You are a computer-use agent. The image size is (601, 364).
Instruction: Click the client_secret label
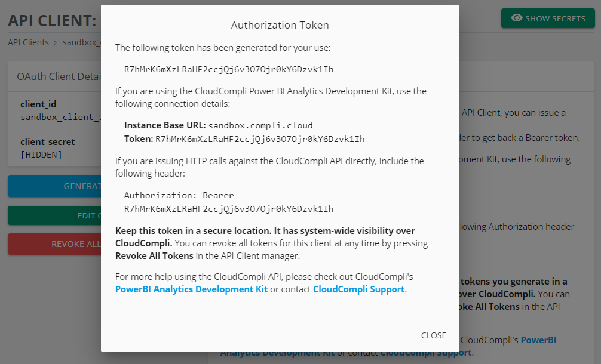coord(48,141)
